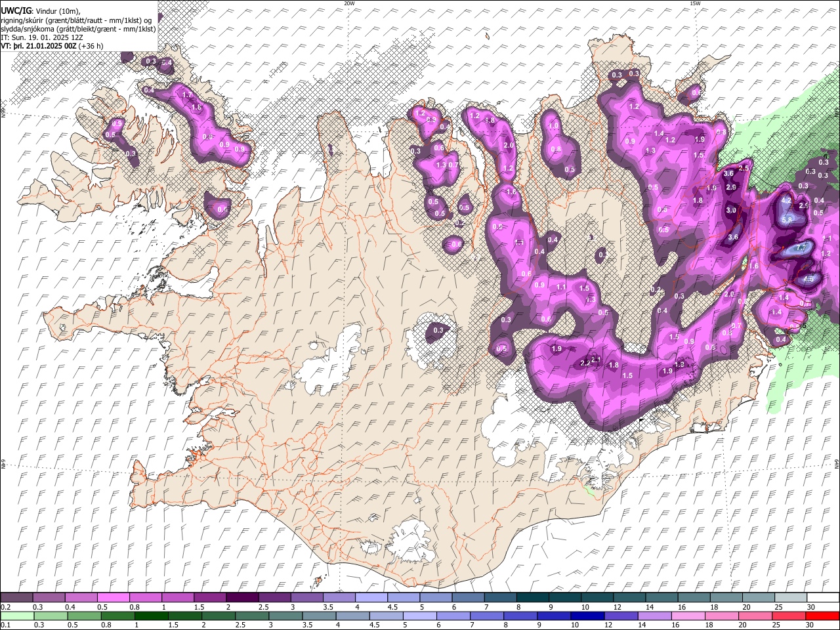The height and width of the screenshot is (630, 840).
Task: Select the 'rigning/skúrir' legend description line
Action: [x=76, y=20]
